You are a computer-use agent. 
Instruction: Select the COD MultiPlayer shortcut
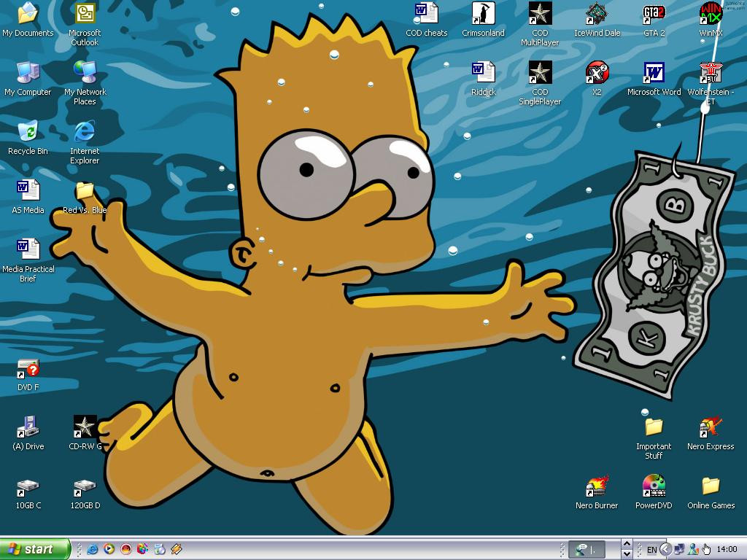click(540, 24)
